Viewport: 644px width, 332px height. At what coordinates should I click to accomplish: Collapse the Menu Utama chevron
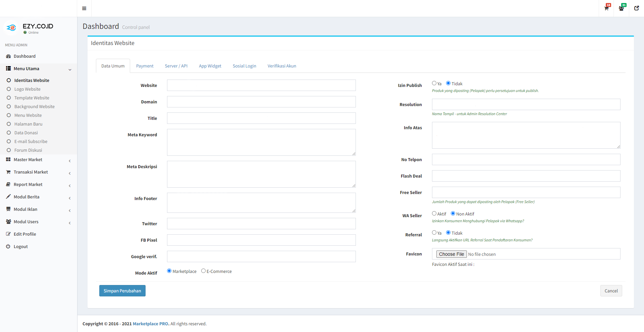(70, 69)
